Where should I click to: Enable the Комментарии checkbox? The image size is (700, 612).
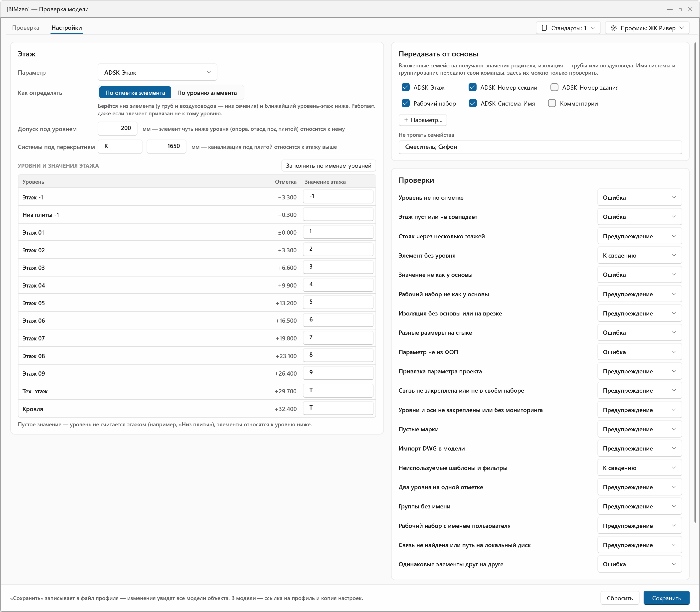point(552,103)
